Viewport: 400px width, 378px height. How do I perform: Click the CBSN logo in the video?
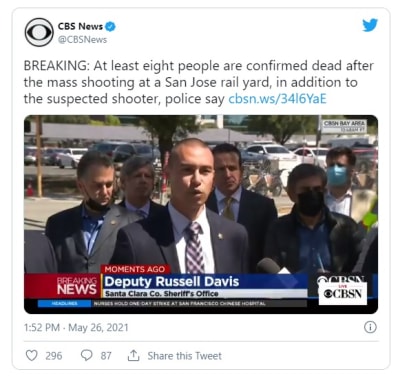click(x=343, y=293)
